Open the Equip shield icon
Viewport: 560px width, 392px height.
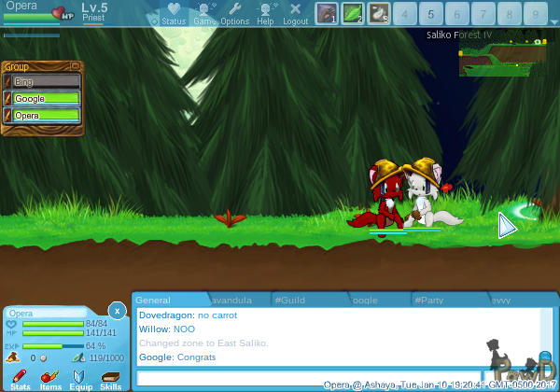[80, 380]
